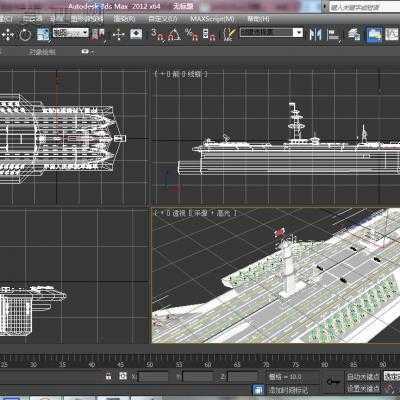The height and width of the screenshot is (400, 400).
Task: Open the MAXScript(M) menu
Action: pos(213,19)
